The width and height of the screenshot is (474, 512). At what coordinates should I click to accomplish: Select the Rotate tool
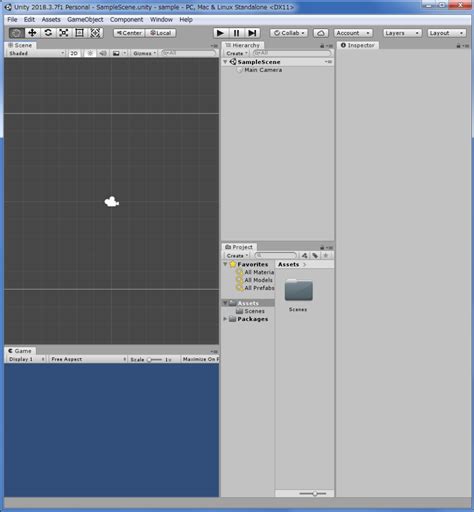[48, 33]
